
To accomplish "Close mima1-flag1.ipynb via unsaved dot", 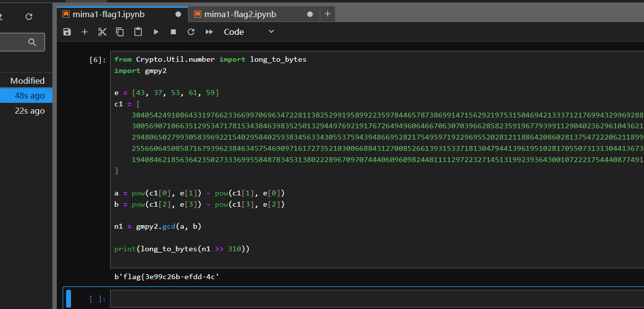I will pos(178,14).
